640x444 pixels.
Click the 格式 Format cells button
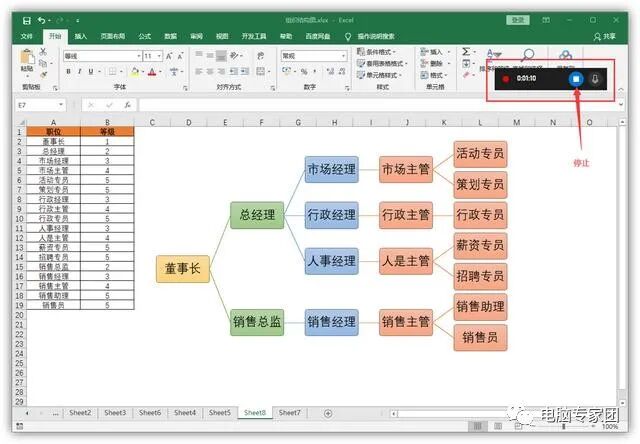pyautogui.click(x=434, y=75)
